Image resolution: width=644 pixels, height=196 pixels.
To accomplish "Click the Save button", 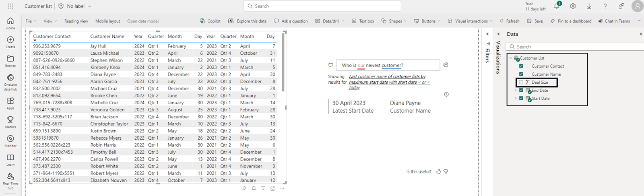I will [535, 21].
